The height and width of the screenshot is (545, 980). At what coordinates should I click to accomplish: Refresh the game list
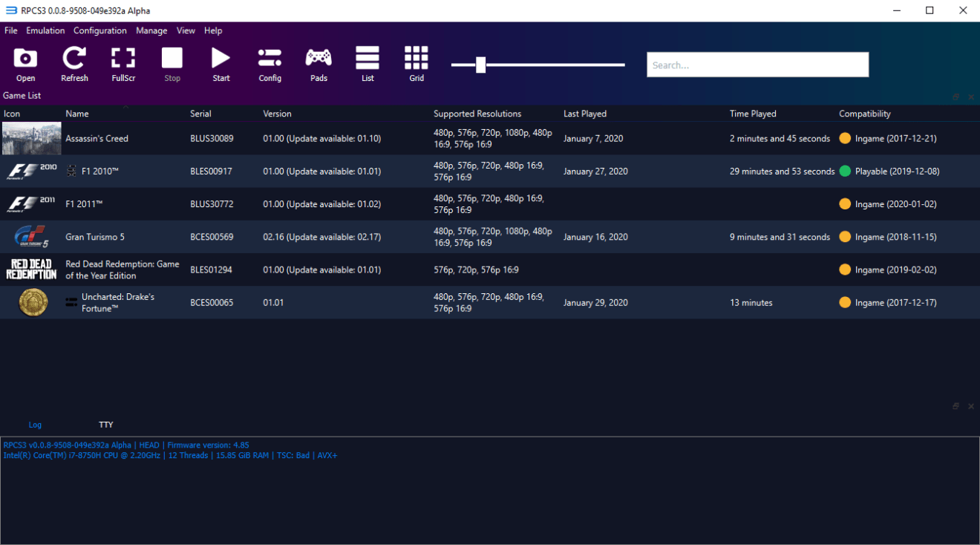pyautogui.click(x=74, y=65)
